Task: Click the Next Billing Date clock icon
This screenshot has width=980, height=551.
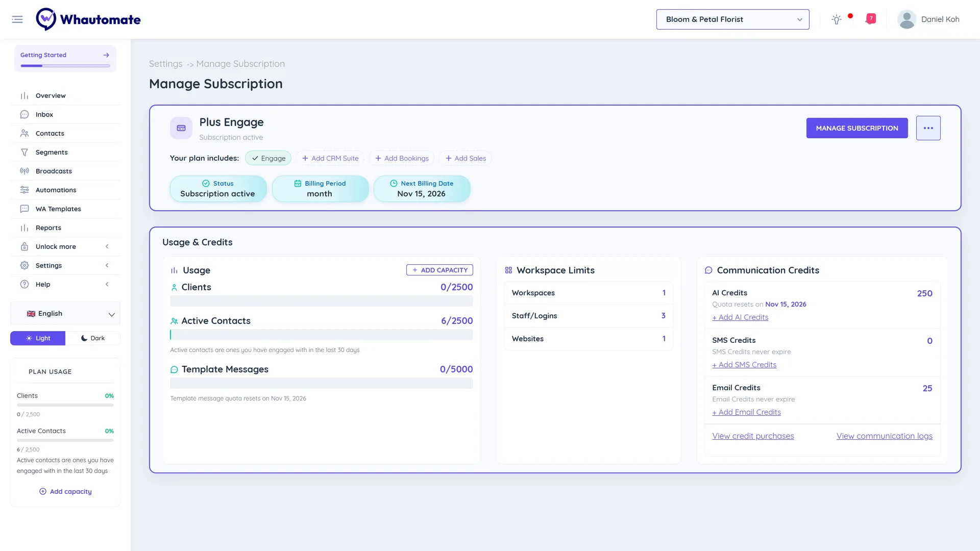Action: click(x=394, y=184)
